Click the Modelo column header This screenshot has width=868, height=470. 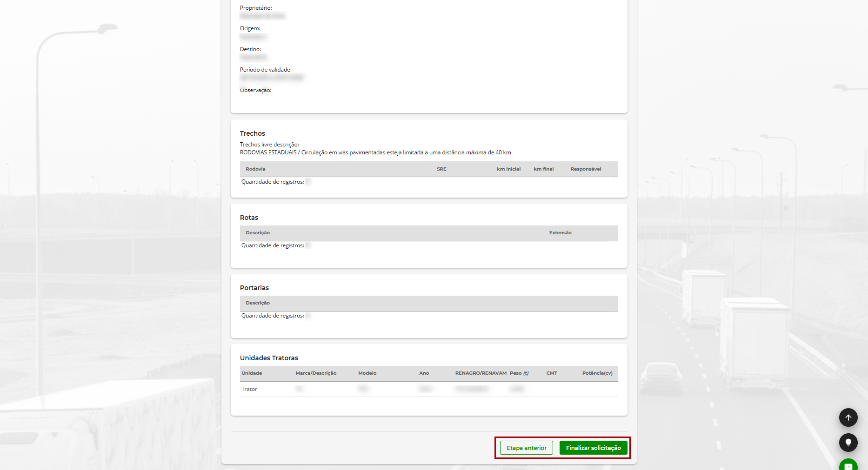pos(367,373)
